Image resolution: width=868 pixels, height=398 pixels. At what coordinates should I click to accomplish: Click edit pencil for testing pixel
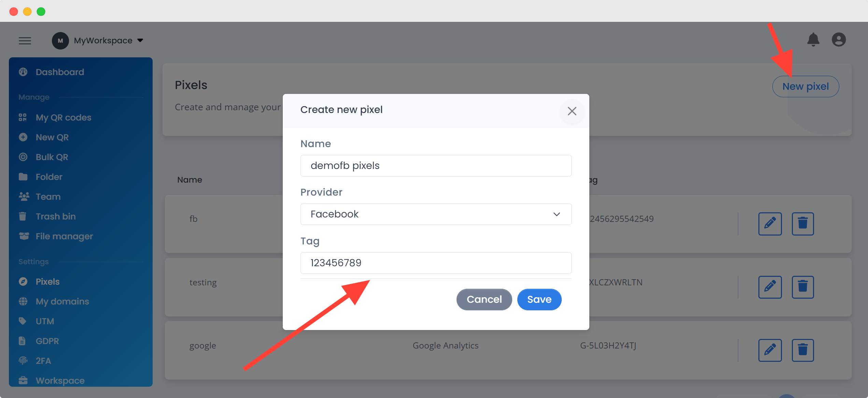click(770, 287)
